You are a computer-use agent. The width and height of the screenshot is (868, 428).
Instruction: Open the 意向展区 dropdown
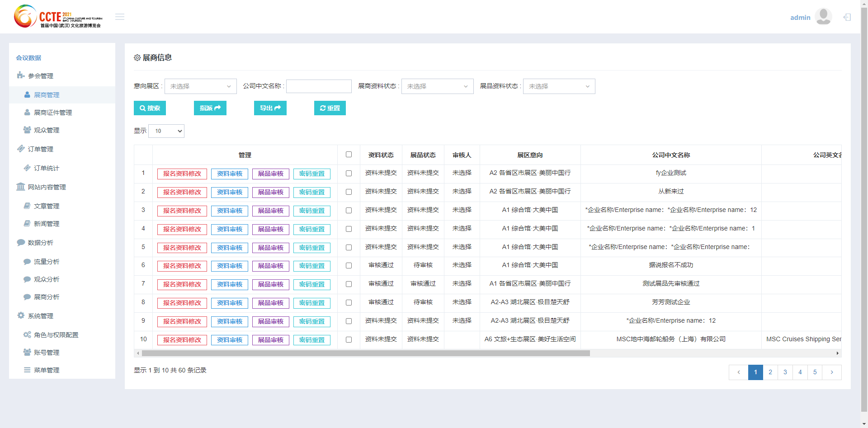pyautogui.click(x=201, y=86)
